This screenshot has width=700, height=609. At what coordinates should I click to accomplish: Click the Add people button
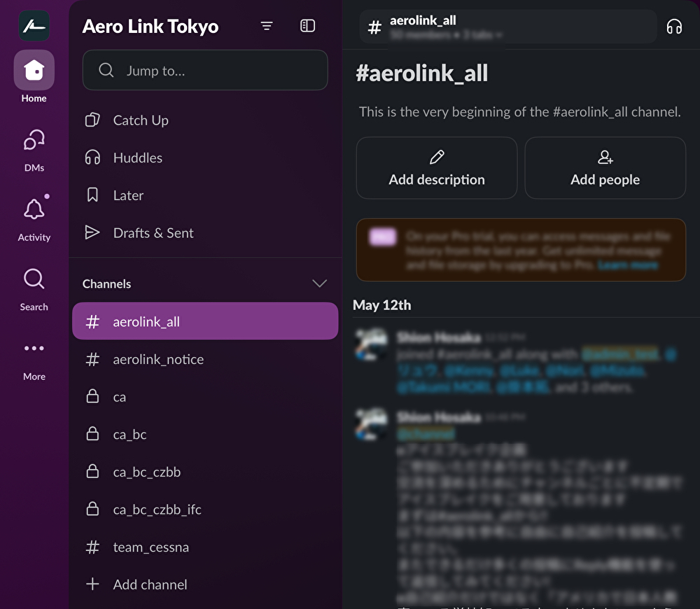coord(605,168)
